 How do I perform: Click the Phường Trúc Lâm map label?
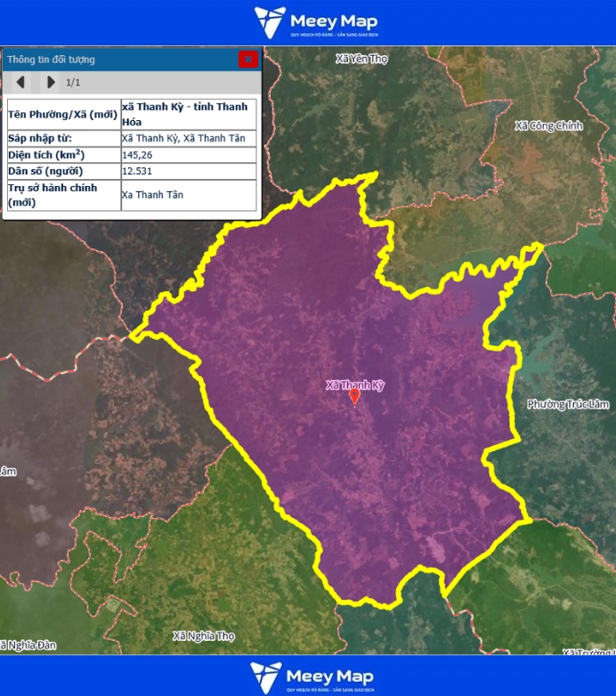pyautogui.click(x=565, y=405)
